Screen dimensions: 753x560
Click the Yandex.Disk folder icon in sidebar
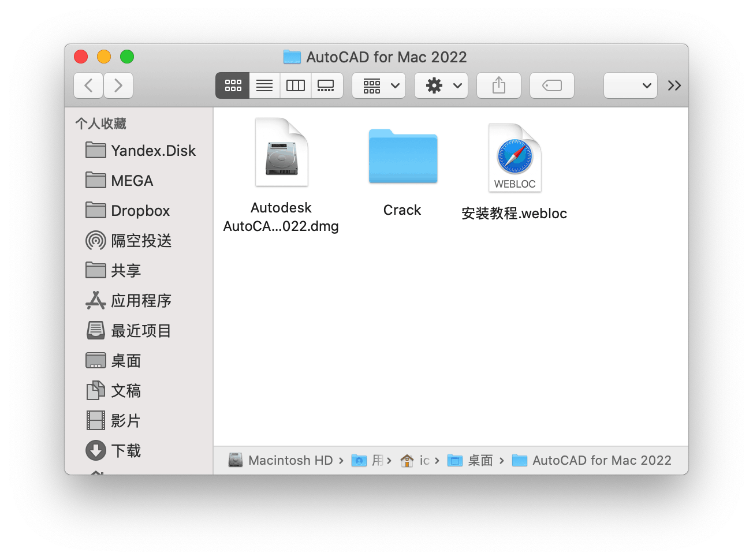pos(96,150)
